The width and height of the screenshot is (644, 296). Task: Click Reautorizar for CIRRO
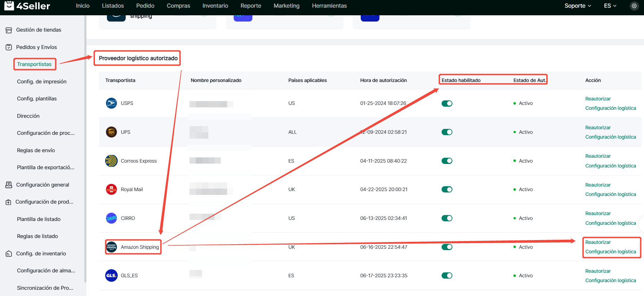[598, 213]
